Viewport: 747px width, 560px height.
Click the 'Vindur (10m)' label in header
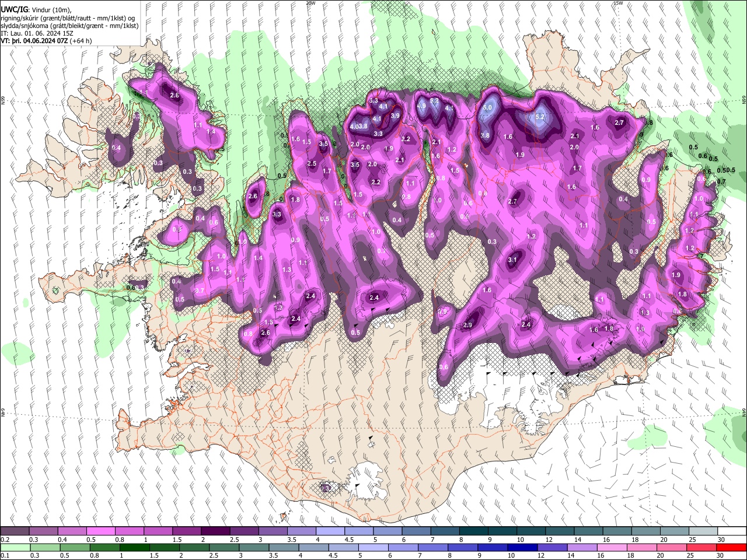pos(51,10)
